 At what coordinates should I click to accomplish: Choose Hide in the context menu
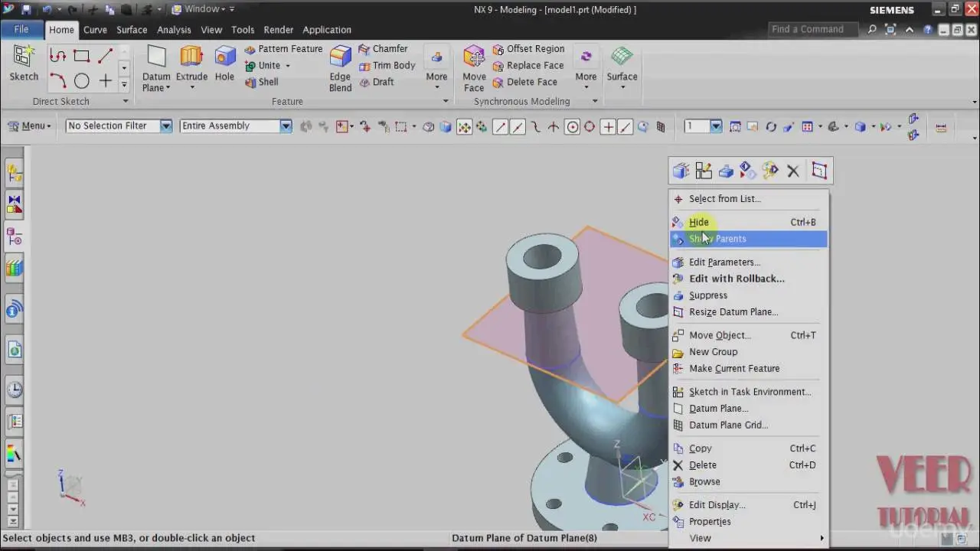(749, 222)
